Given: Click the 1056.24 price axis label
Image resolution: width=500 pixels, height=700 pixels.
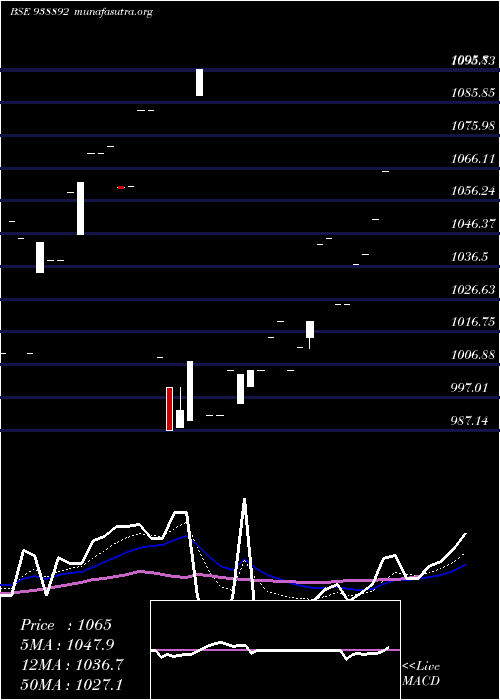Looking at the screenshot, I should coord(473,191).
